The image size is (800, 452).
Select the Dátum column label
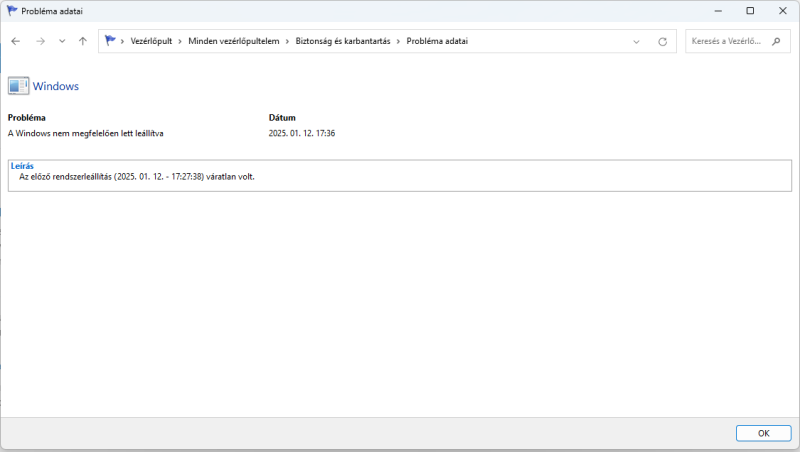pos(282,118)
